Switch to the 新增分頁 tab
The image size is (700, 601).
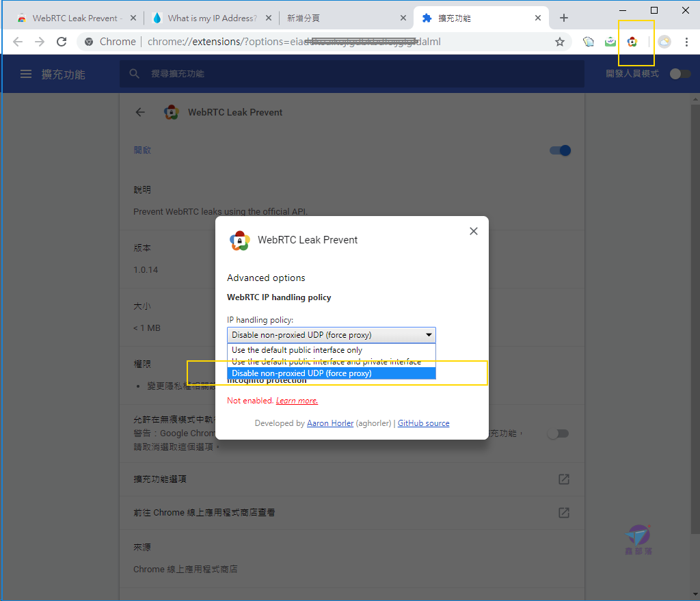pyautogui.click(x=347, y=18)
